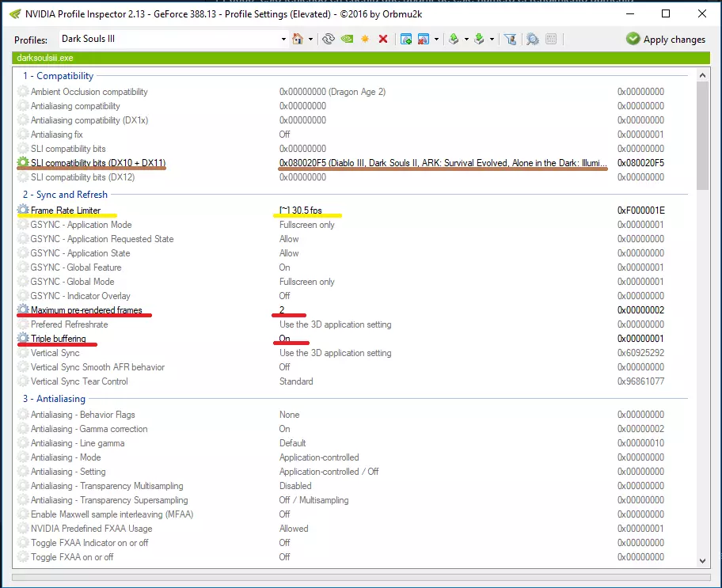The width and height of the screenshot is (722, 588).
Task: Select the hex value 0x60925292
Action: (x=641, y=353)
